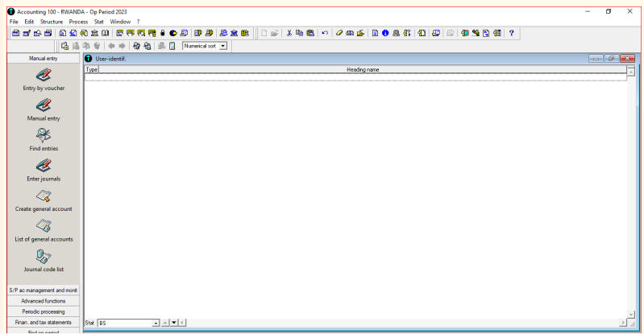Open Create general account icon
The height and width of the screenshot is (334, 644).
tap(44, 196)
